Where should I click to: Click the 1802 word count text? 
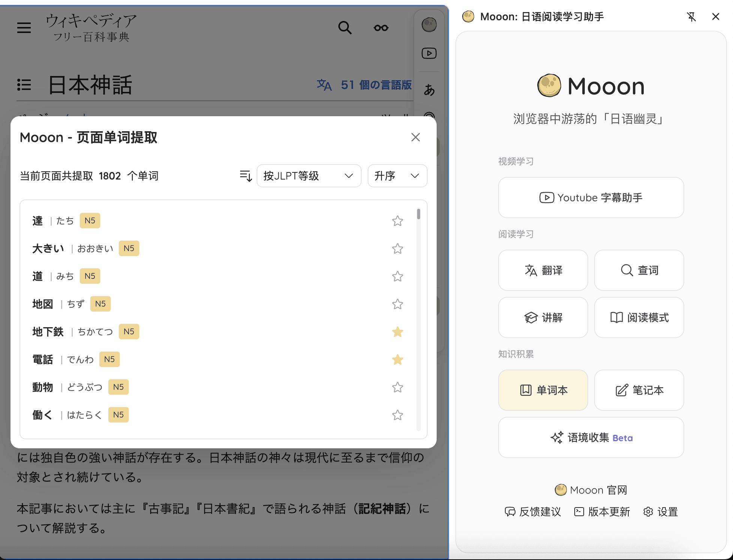(110, 176)
